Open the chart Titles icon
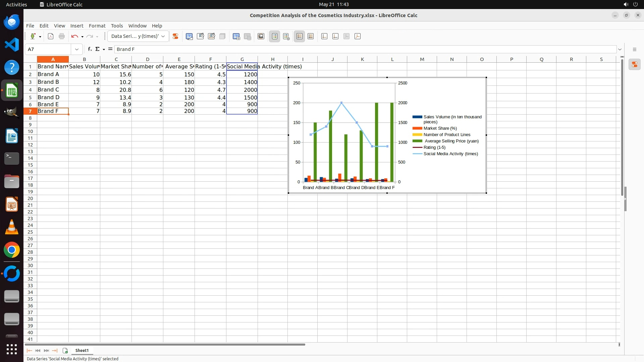The width and height of the screenshot is (644, 362). pos(261,37)
